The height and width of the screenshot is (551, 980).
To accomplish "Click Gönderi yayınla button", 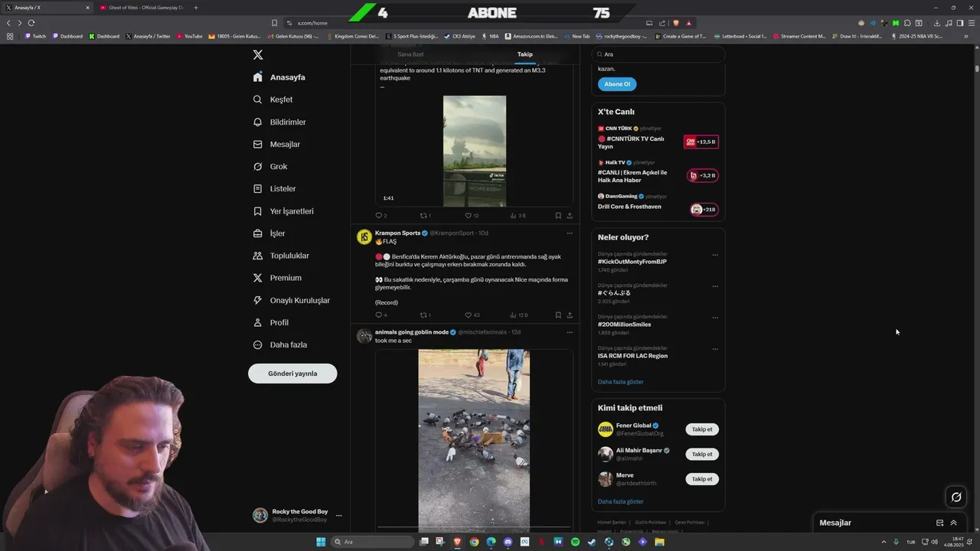I will click(x=292, y=373).
